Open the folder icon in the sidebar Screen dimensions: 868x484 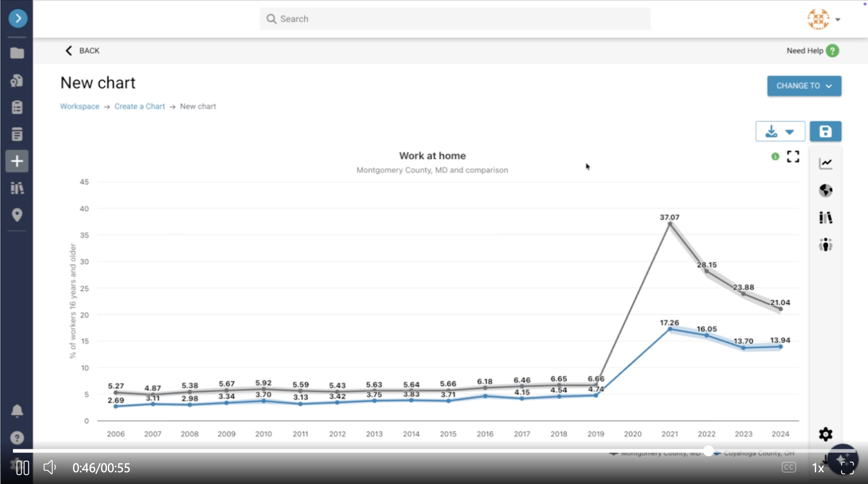[17, 53]
